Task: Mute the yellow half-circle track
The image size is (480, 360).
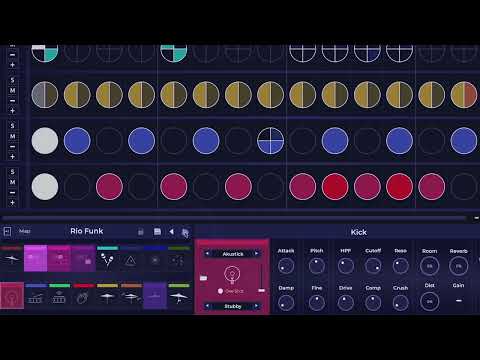Action: pyautogui.click(x=12, y=90)
